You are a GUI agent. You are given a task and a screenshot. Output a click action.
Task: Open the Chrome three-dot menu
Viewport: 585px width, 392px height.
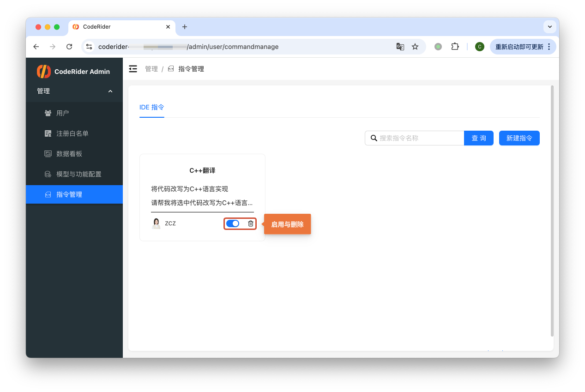(x=549, y=47)
